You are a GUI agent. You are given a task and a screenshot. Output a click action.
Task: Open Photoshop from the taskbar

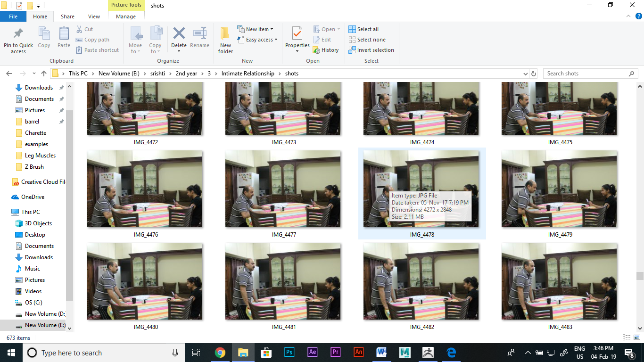[289, 352]
